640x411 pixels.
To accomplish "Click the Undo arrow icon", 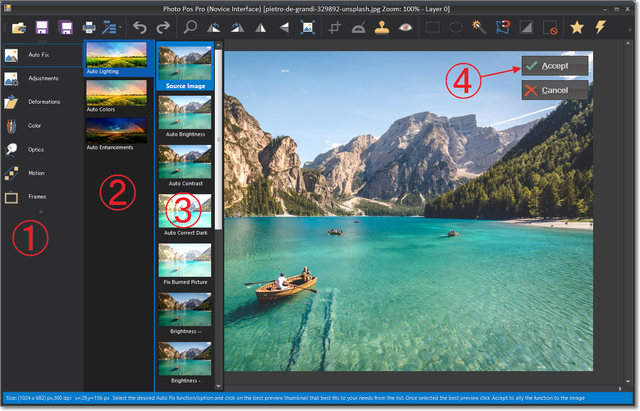I will (140, 28).
